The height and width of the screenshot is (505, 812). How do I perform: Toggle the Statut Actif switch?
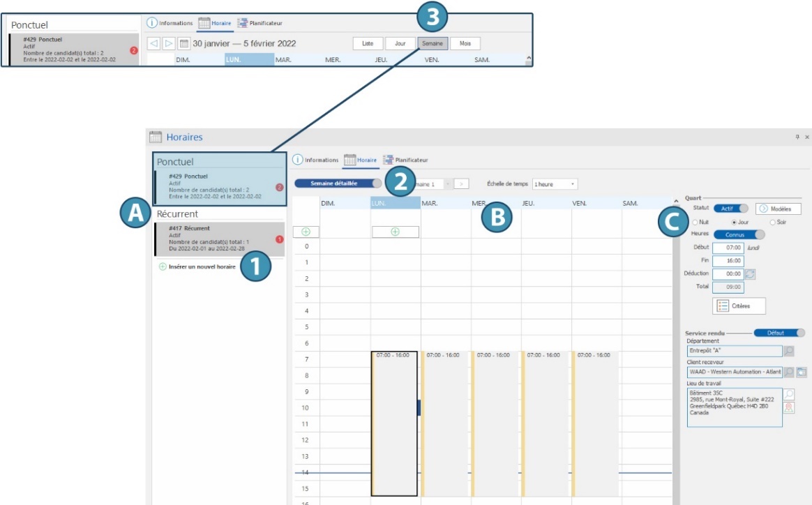730,209
